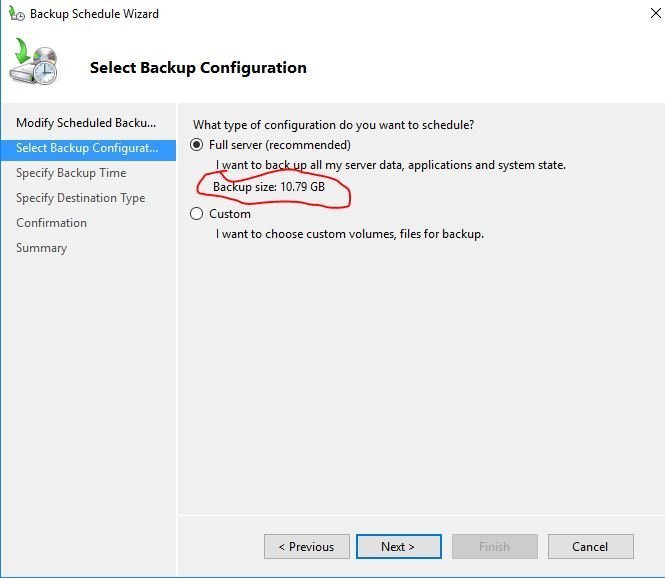This screenshot has height=578, width=665.
Task: Click the Backup size: 10.79 GB text
Action: [x=269, y=187]
